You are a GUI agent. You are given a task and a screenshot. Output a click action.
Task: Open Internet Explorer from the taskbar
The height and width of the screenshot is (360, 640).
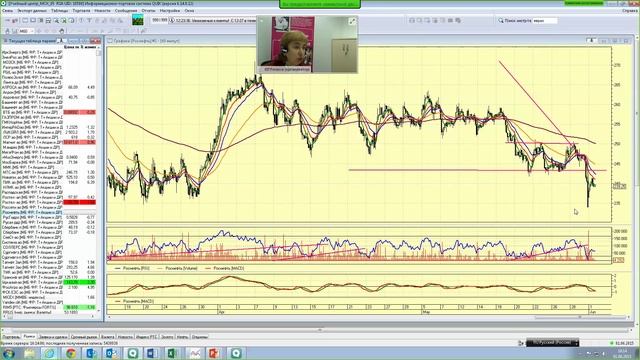tap(50, 353)
